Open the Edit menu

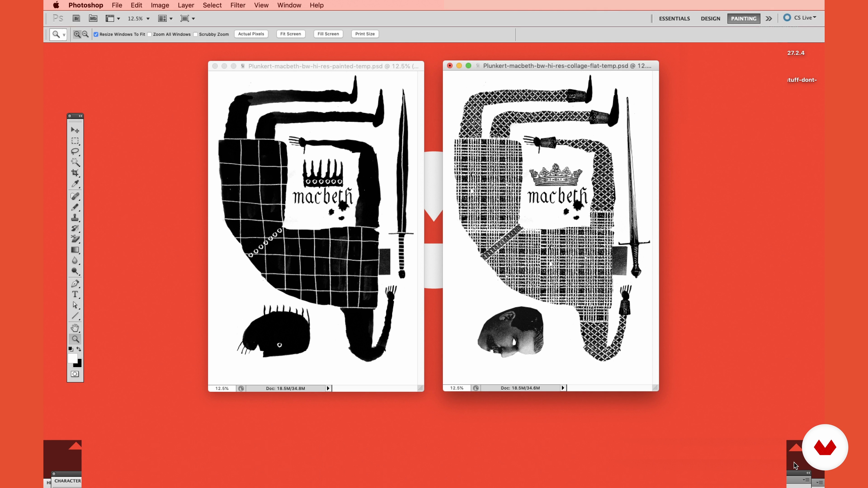coord(137,5)
